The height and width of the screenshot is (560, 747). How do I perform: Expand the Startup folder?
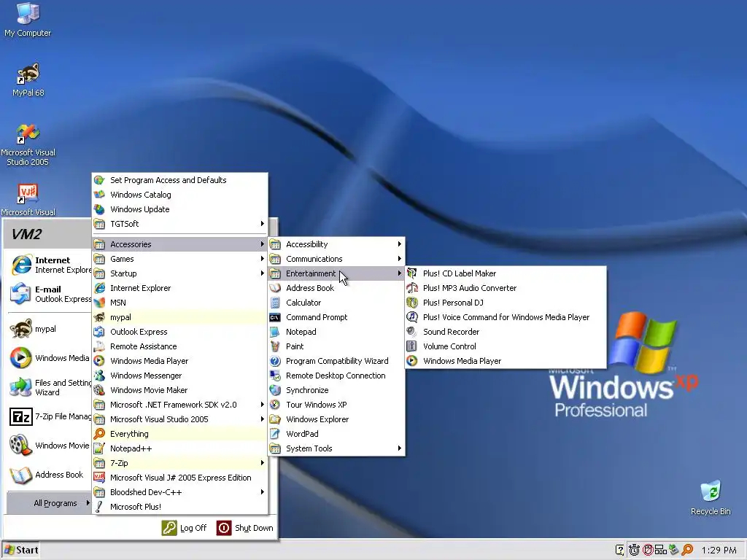click(179, 273)
